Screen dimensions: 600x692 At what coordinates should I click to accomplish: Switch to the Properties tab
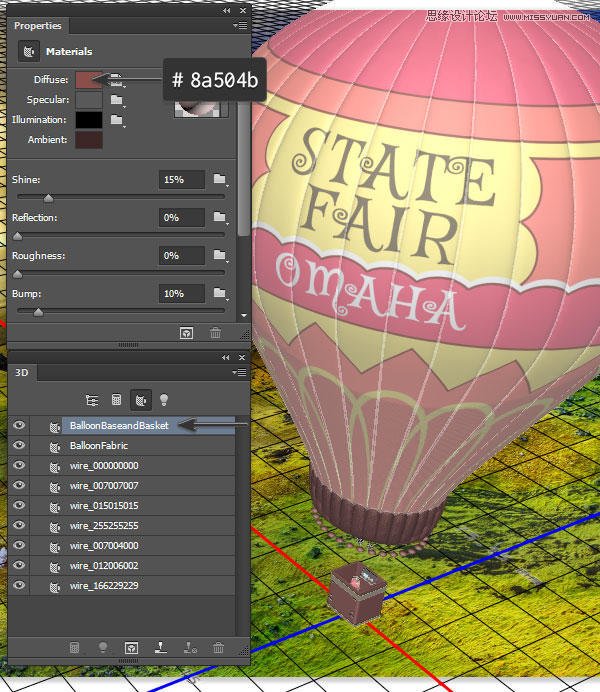click(x=38, y=26)
